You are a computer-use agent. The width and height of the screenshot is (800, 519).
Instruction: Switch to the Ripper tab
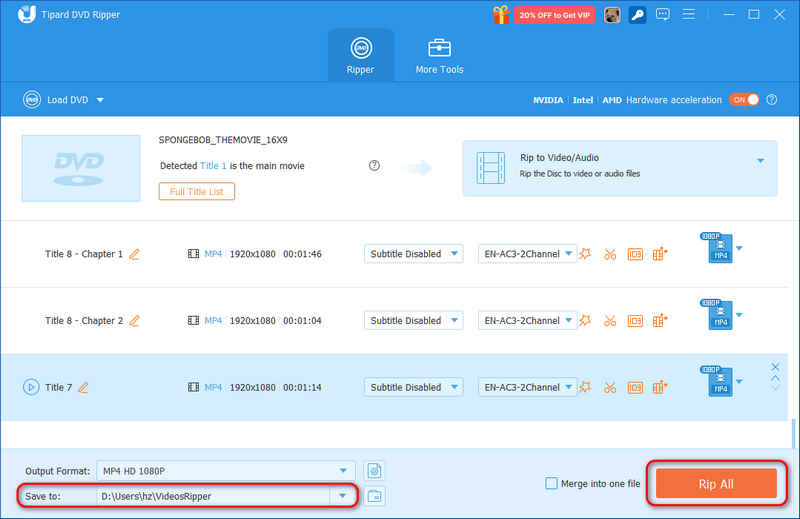361,55
